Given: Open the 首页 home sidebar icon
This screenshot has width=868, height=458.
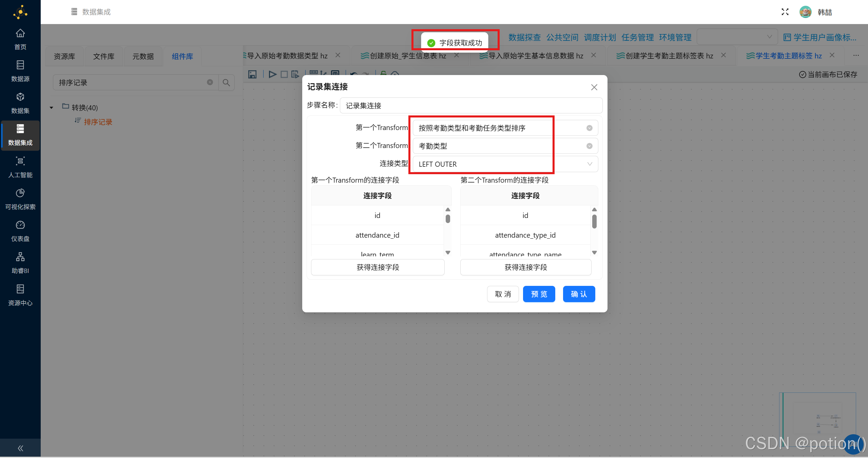Looking at the screenshot, I should [x=20, y=39].
